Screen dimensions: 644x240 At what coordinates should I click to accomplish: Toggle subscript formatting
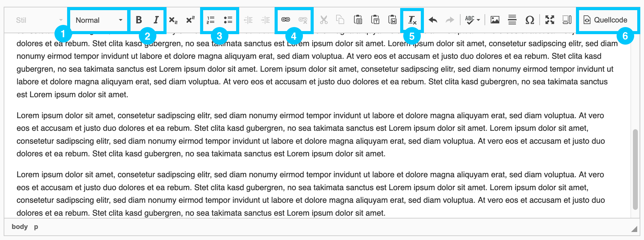point(173,20)
